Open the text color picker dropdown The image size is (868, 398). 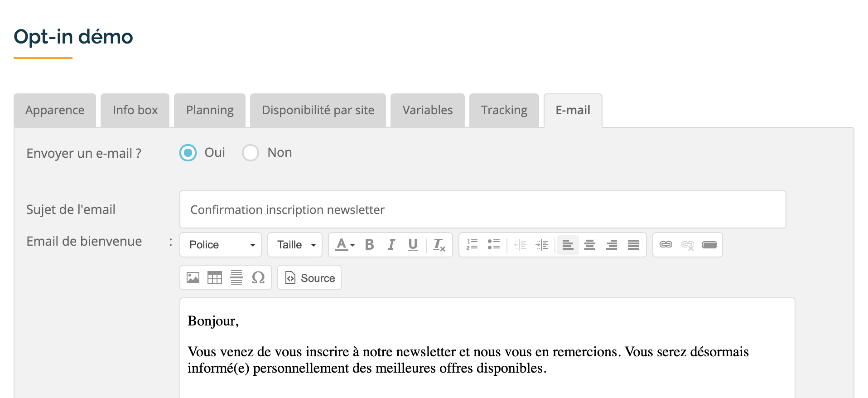(345, 245)
